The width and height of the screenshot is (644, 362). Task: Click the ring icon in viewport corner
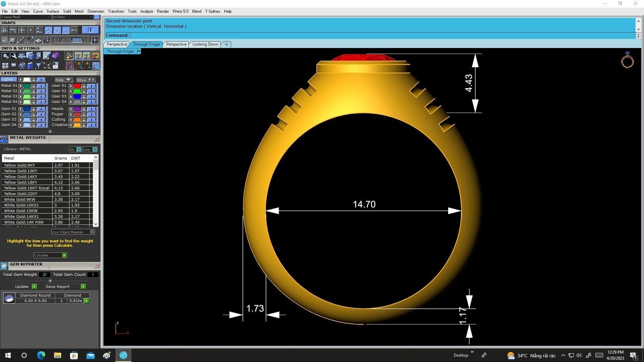point(627,60)
